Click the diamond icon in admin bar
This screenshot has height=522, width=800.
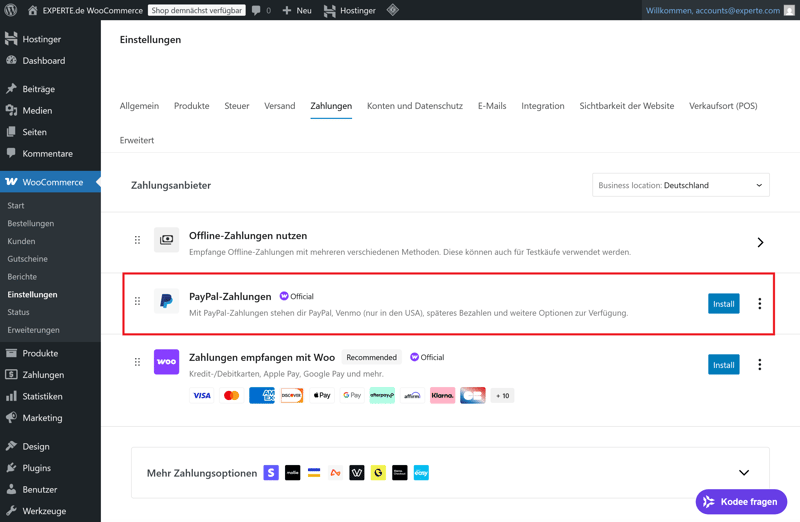[393, 10]
